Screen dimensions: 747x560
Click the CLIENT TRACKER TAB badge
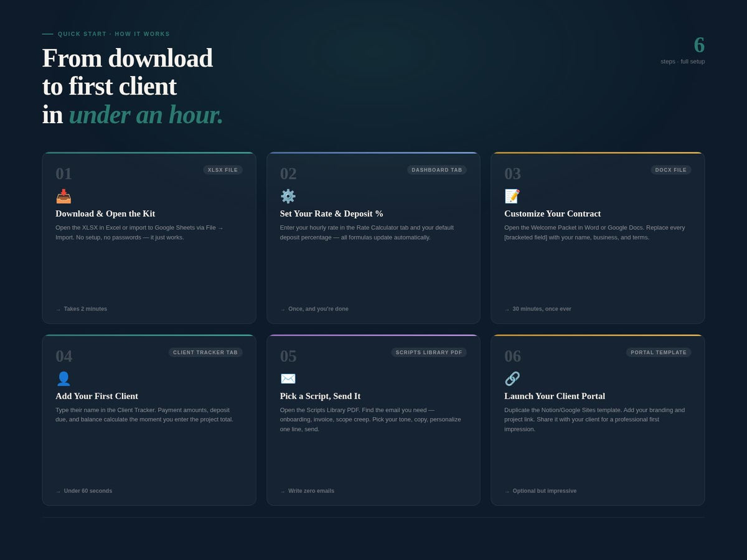(x=205, y=352)
